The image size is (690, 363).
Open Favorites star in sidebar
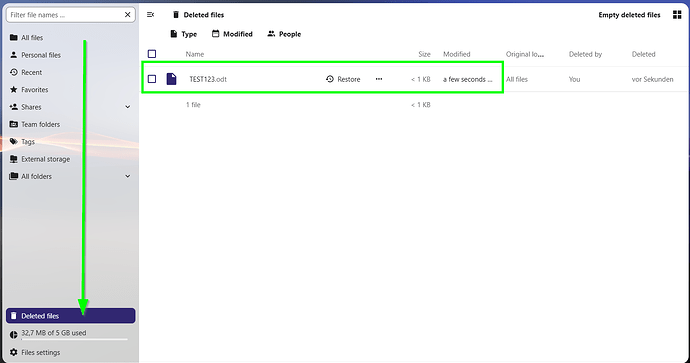[x=14, y=90]
